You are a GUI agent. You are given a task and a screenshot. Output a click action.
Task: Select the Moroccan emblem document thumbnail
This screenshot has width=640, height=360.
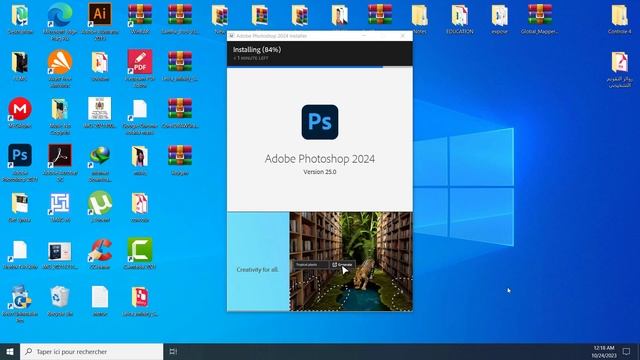pyautogui.click(x=100, y=109)
